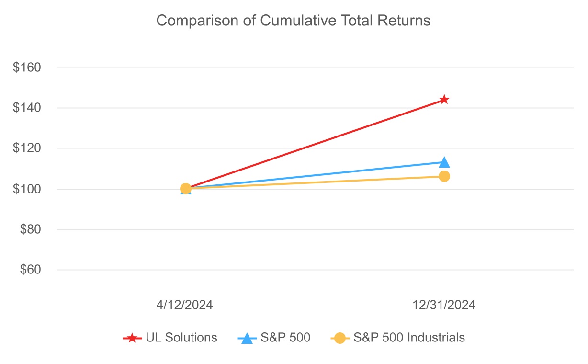The image size is (588, 364).
Task: Click the red star icon in legend
Action: pos(132,338)
